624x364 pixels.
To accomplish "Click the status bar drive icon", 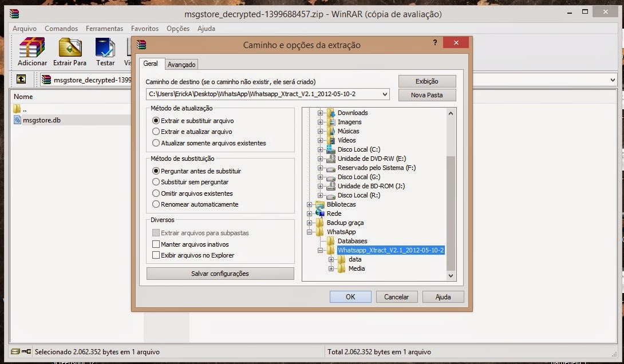I will click(x=15, y=351).
